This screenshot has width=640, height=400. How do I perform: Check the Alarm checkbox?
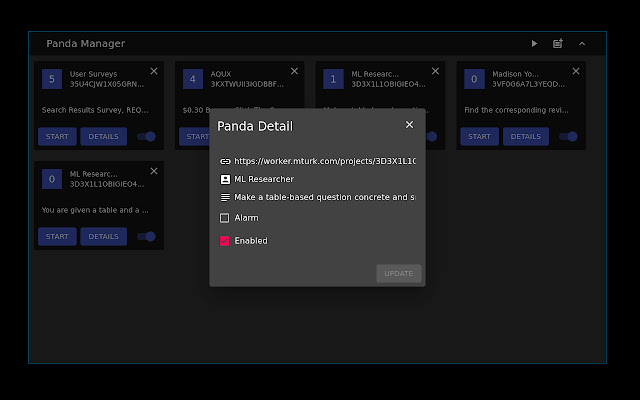pyautogui.click(x=225, y=218)
